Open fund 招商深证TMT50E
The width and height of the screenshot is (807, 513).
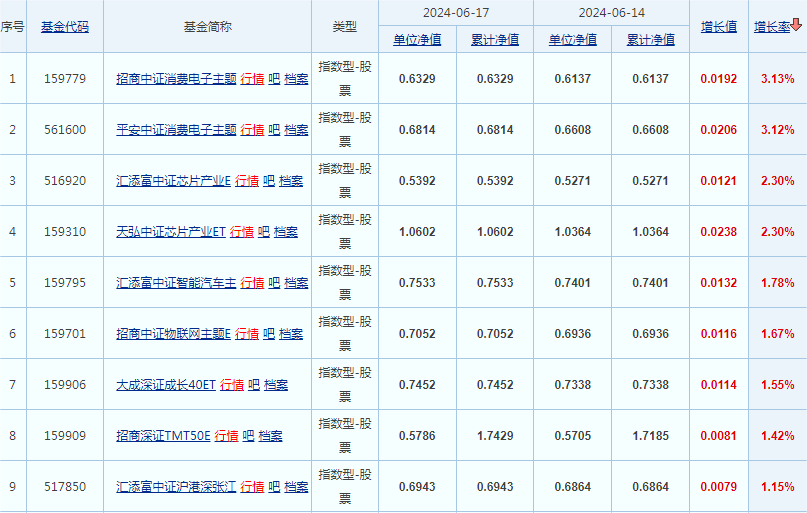163,435
